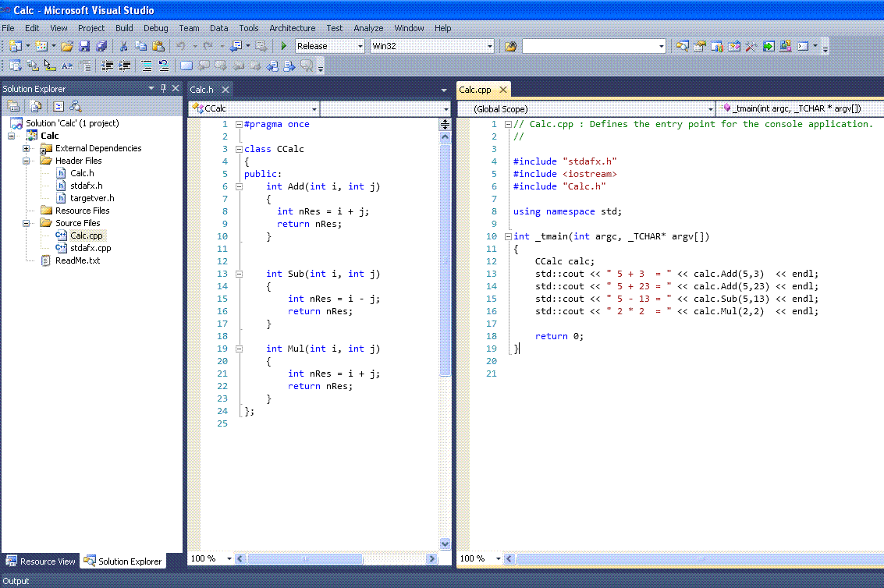Open the 100 % zoom dropdown in Calc.h pane
The width and height of the screenshot is (884, 588).
(229, 558)
